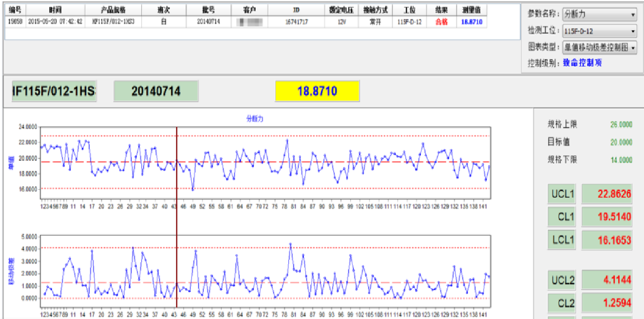The width and height of the screenshot is (644, 319).
Task: Select the 测量值 column header
Action: pyautogui.click(x=471, y=10)
